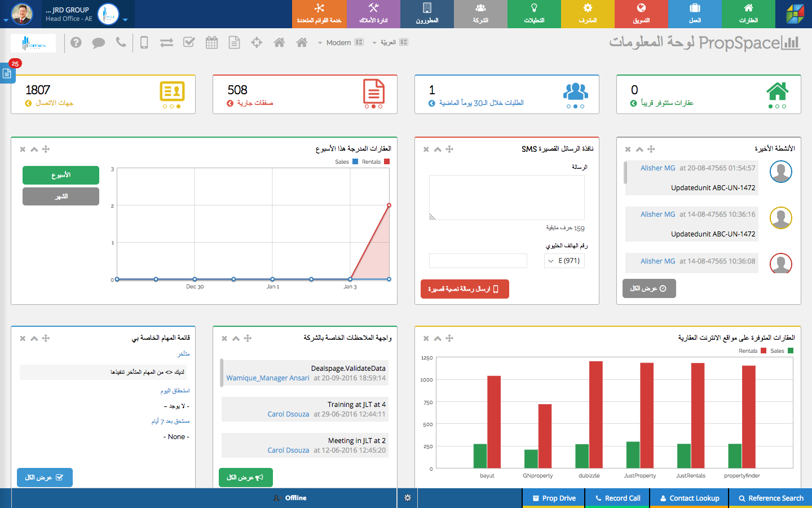Close the company notes widget
This screenshot has height=508, width=812.
(x=224, y=339)
